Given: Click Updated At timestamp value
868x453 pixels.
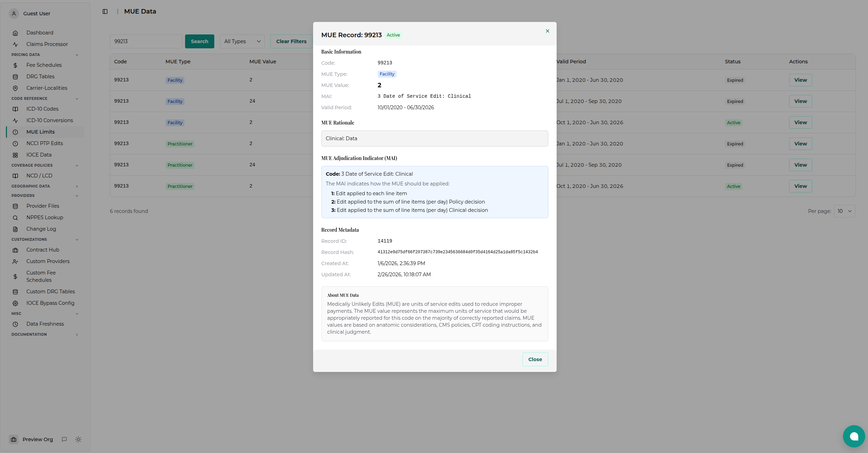Looking at the screenshot, I should pos(404,275).
